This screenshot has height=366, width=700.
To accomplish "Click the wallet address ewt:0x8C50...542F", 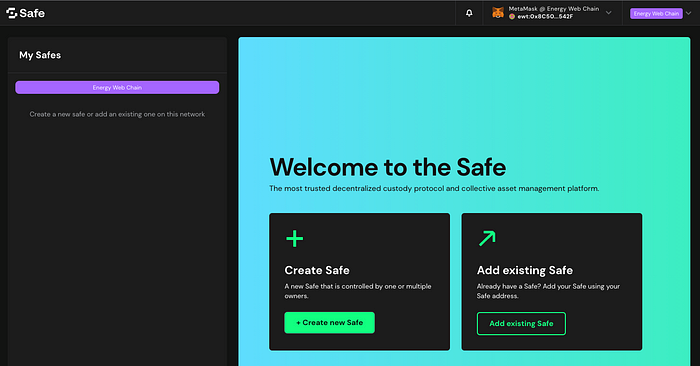I will (x=545, y=17).
